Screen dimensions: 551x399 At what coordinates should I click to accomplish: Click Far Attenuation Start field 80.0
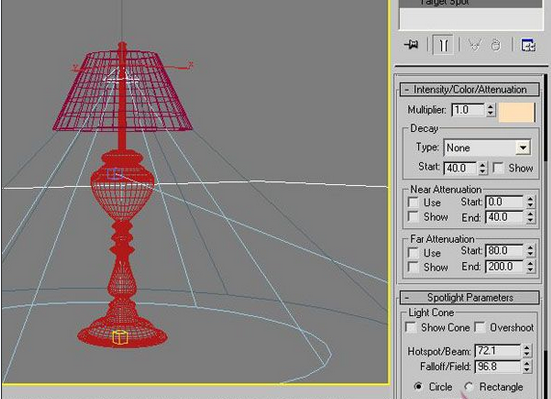tap(505, 251)
